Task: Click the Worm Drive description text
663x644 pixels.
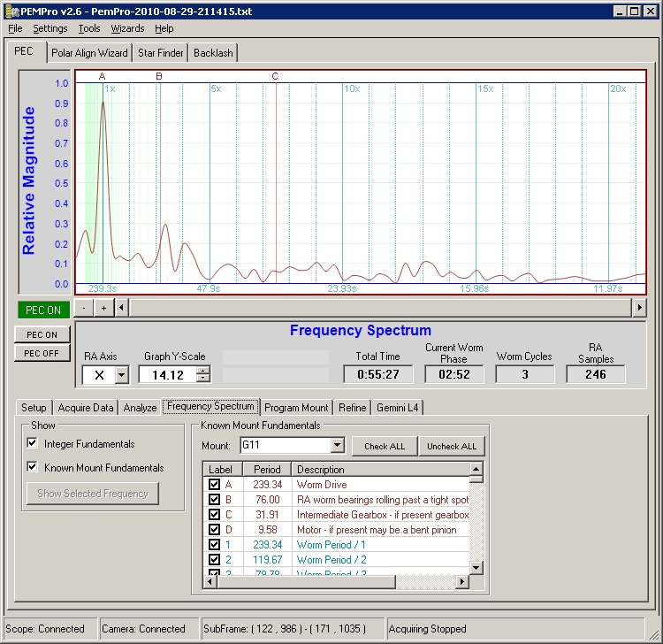Action: pos(322,485)
